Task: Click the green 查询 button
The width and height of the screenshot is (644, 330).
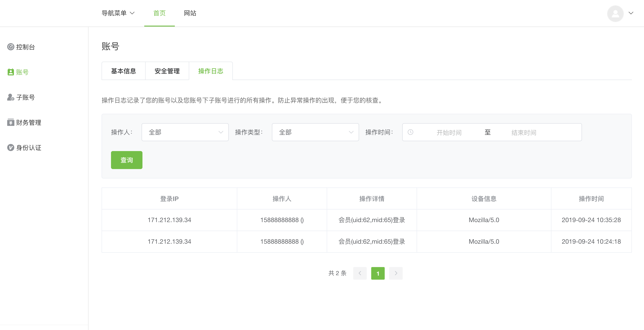Action: coord(127,160)
